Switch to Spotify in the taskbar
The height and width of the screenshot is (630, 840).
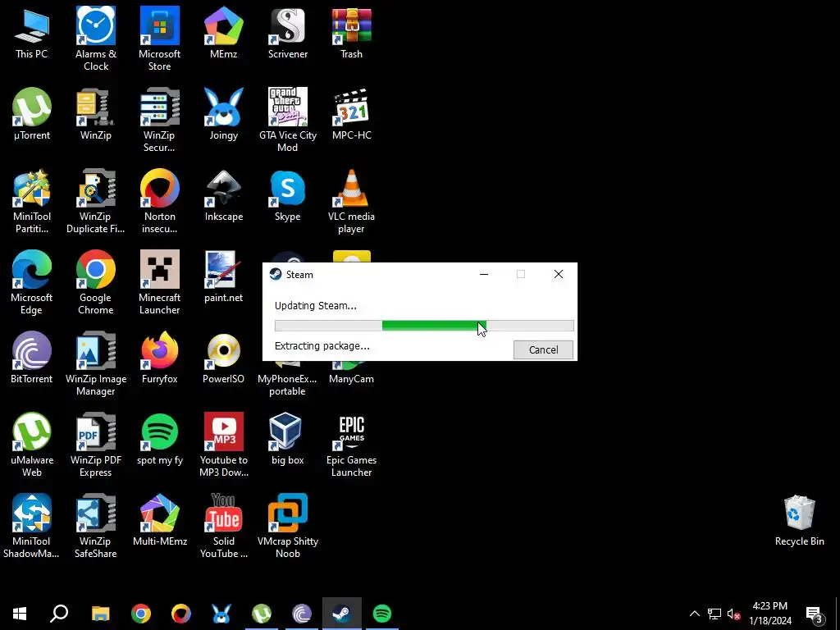[x=382, y=614]
